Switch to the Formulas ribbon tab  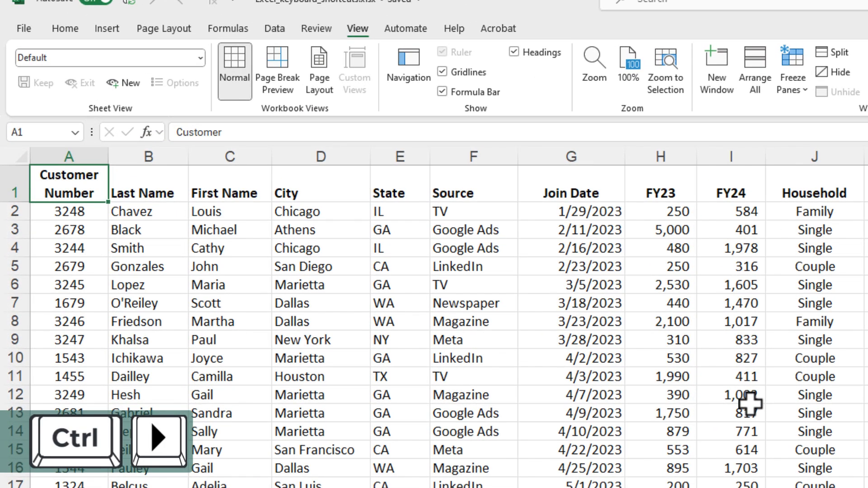228,28
